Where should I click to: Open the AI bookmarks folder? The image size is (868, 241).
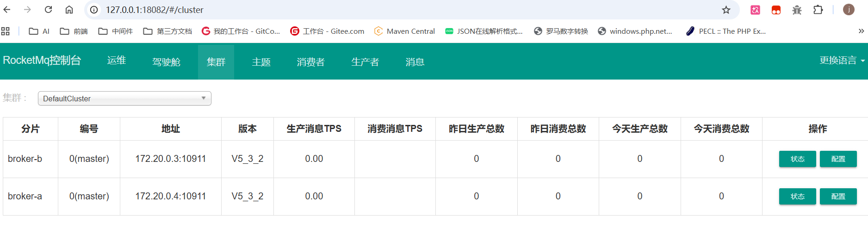pos(39,31)
